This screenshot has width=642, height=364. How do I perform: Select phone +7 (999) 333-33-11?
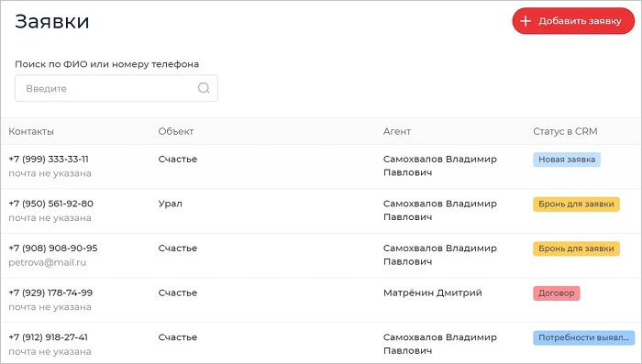pos(49,159)
